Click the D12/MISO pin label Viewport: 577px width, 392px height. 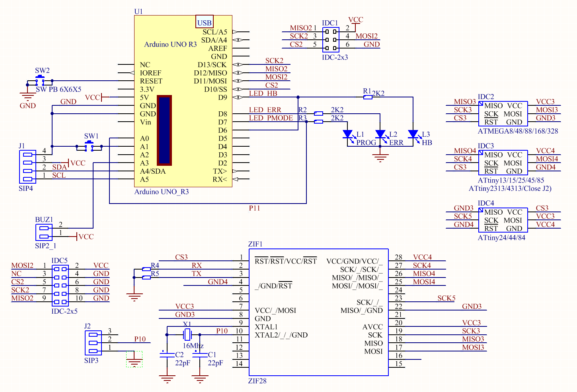tap(211, 73)
